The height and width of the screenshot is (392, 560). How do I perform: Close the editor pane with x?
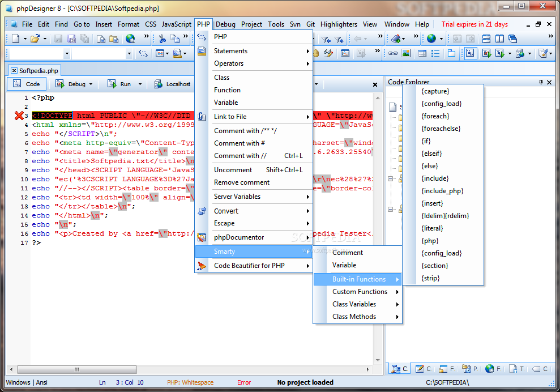point(375,85)
